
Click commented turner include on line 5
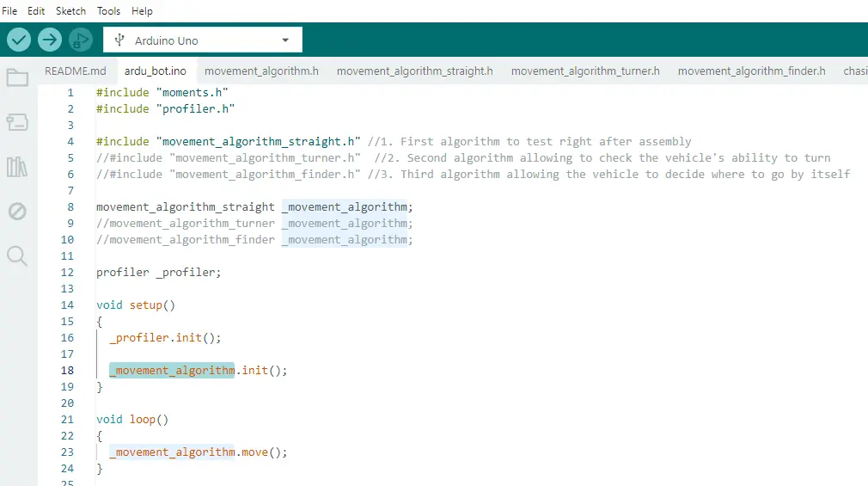coord(229,158)
